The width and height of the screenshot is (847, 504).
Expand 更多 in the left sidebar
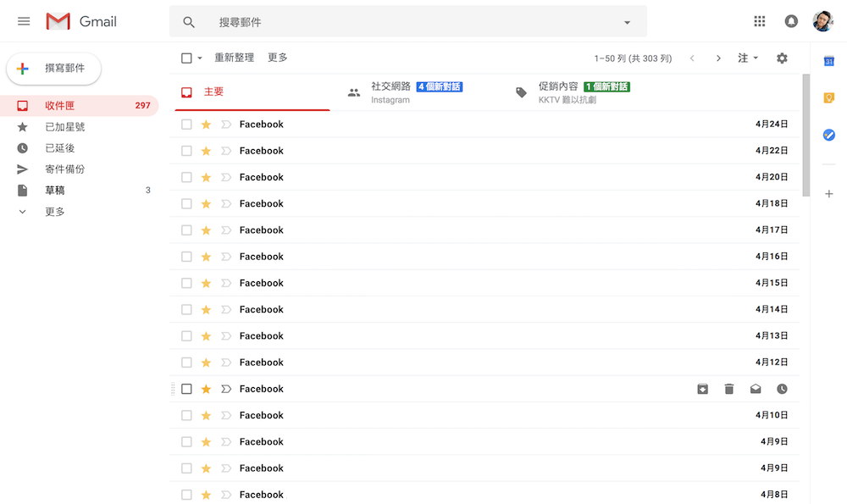point(54,211)
